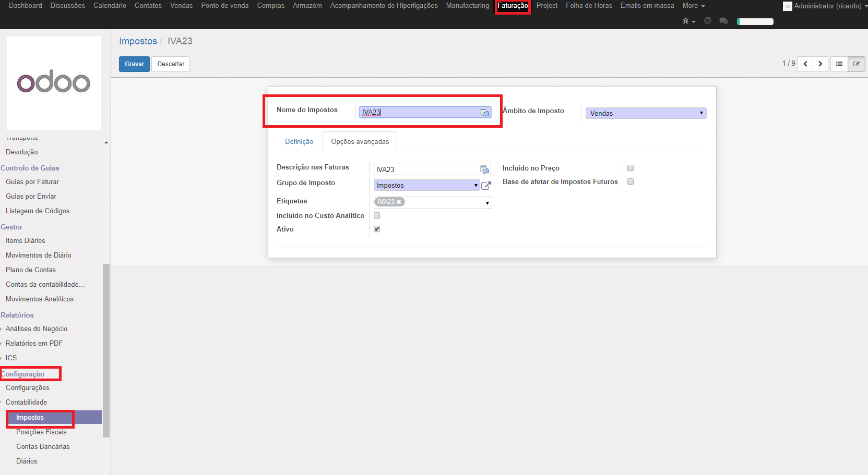Remove the IVA23 tag from Etiquetas
The height and width of the screenshot is (475, 868).
pyautogui.click(x=399, y=202)
